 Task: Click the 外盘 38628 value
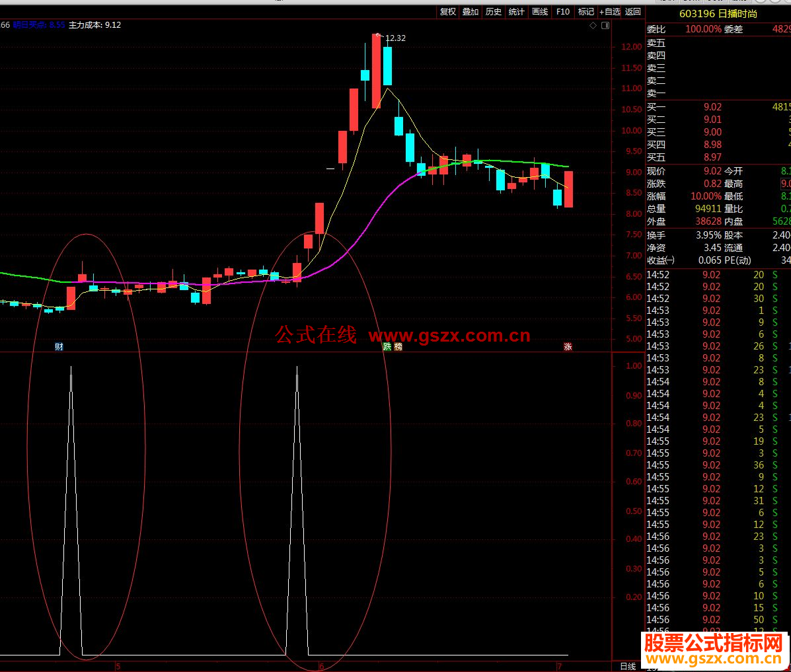(708, 221)
